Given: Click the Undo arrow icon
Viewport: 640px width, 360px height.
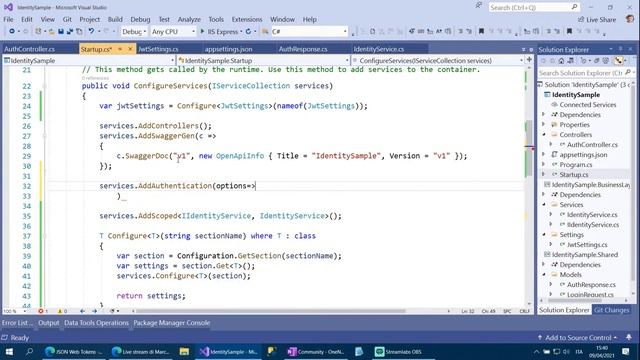Looking at the screenshot, I should (91, 31).
